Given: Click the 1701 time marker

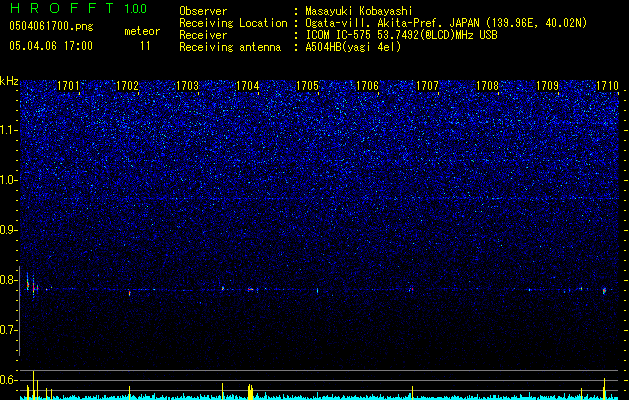Looking at the screenshot, I should [68, 85].
